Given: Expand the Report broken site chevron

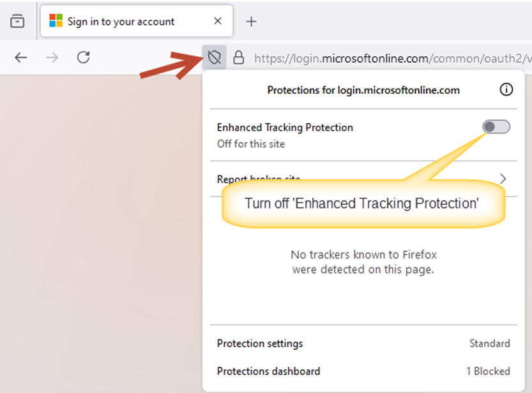Looking at the screenshot, I should (x=503, y=179).
